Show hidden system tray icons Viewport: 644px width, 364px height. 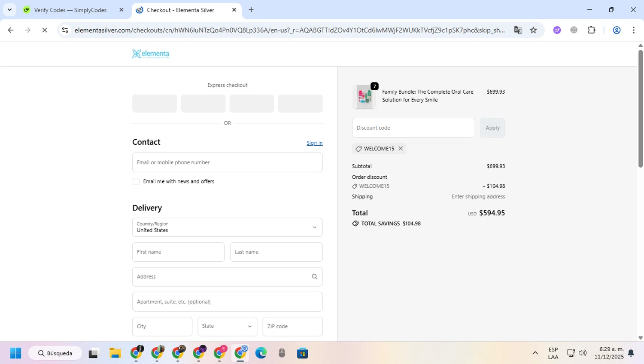pyautogui.click(x=535, y=353)
